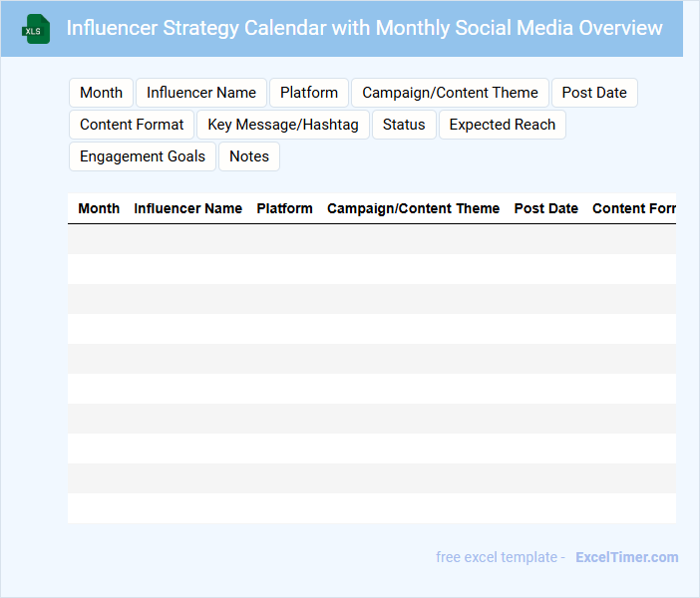Click the page title heading text

pos(364,28)
